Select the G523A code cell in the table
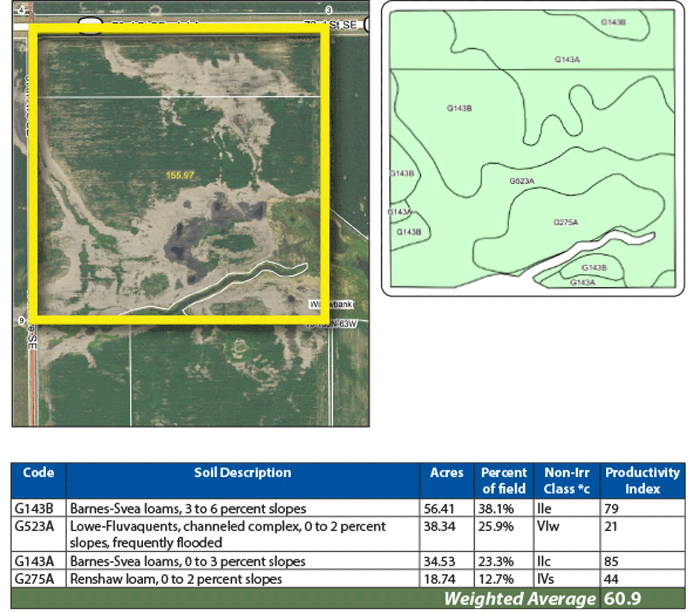 tap(34, 527)
